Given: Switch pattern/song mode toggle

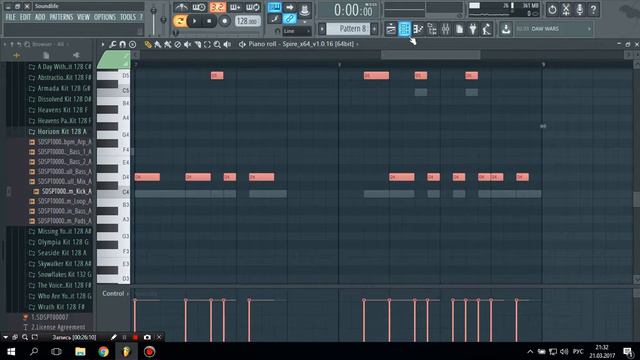Looking at the screenshot, I should [x=180, y=21].
